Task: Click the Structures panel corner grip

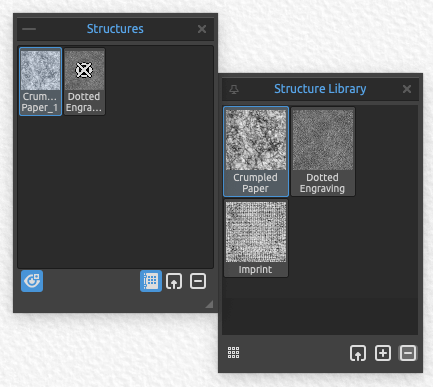Action: (209, 304)
